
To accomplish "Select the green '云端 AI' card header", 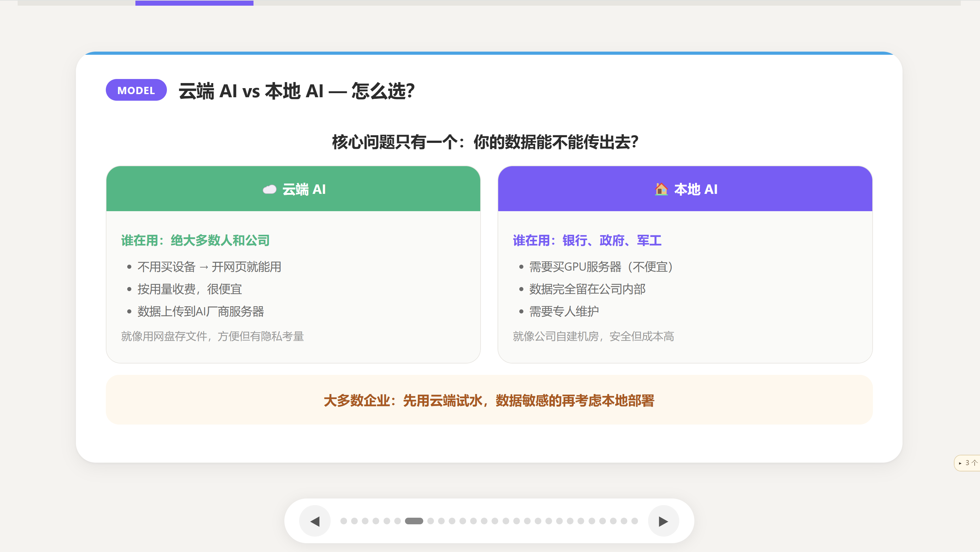I will click(x=293, y=189).
